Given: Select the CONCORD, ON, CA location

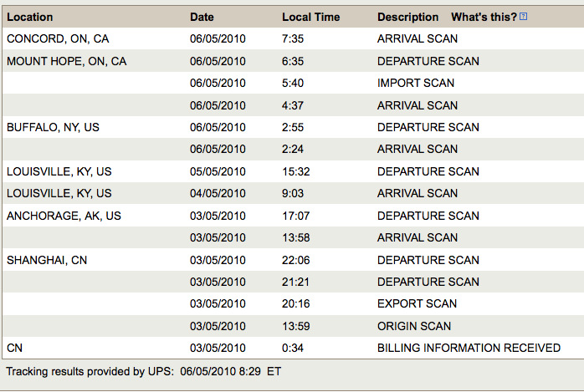Looking at the screenshot, I should coord(58,38).
